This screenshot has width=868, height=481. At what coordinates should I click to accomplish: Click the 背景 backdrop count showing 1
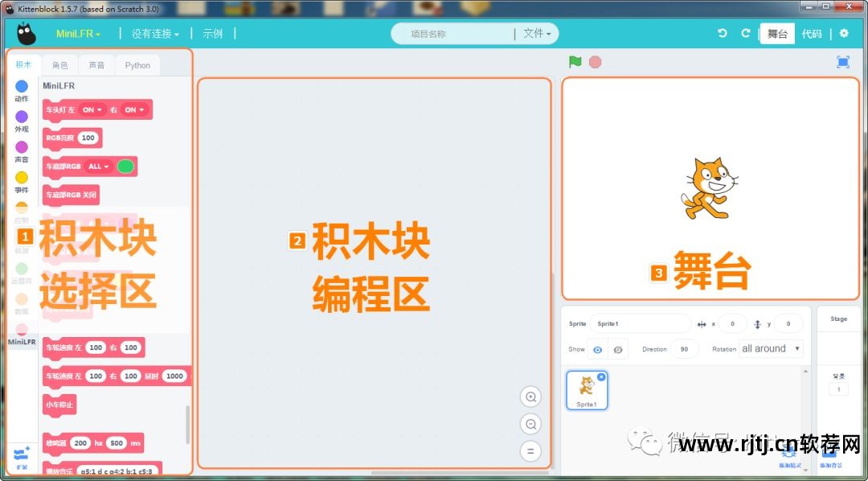tap(838, 389)
